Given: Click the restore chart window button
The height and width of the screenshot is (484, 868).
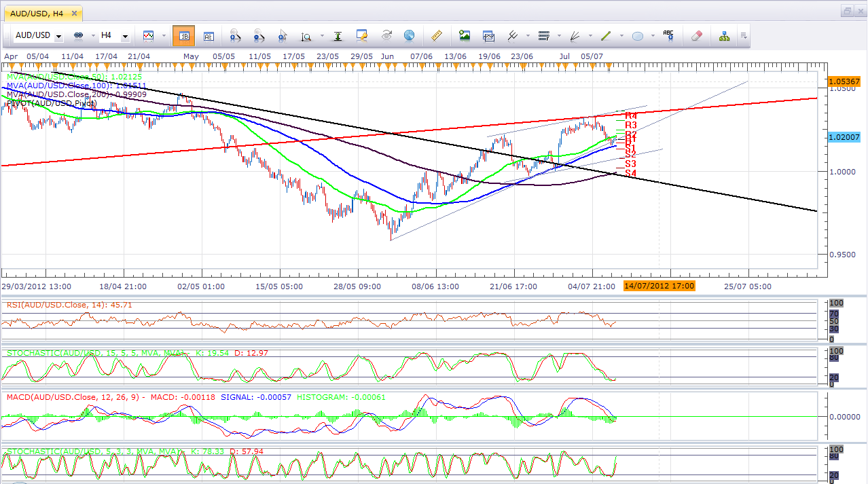Looking at the screenshot, I should tap(846, 11).
